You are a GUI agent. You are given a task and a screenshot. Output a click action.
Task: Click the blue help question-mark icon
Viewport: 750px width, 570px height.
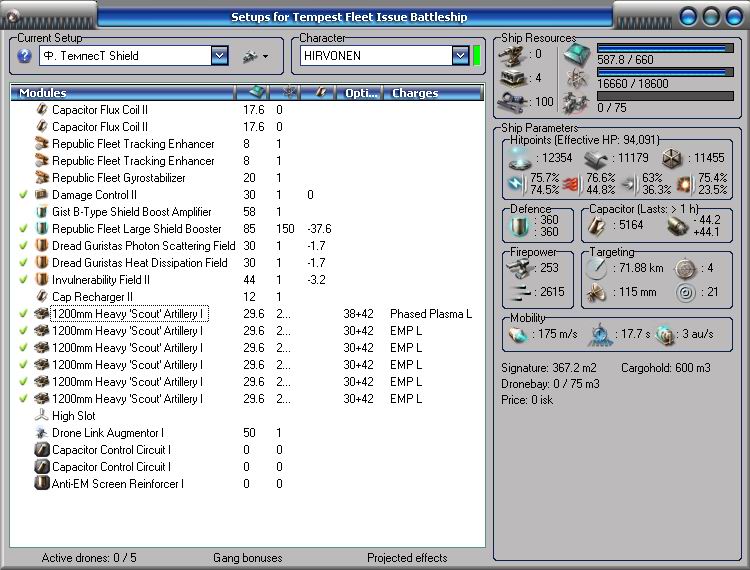pyautogui.click(x=24, y=56)
